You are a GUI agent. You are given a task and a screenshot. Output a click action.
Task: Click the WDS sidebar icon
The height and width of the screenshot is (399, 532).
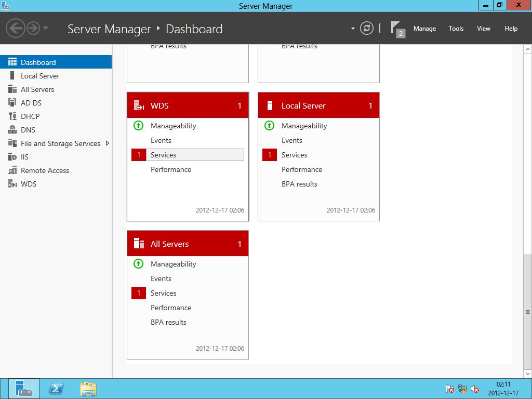tap(12, 184)
